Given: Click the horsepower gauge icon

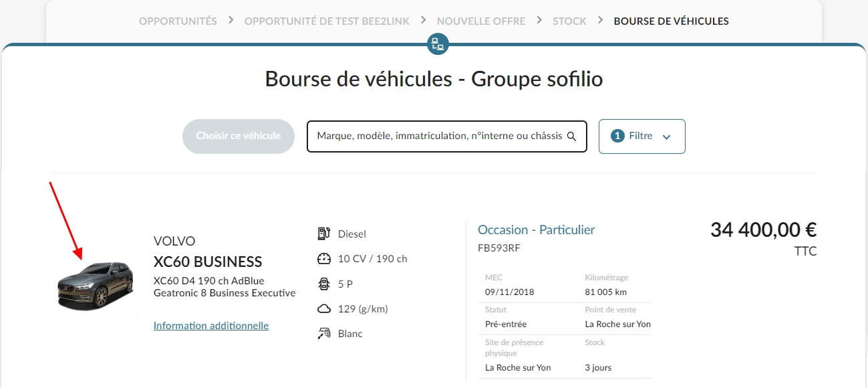Looking at the screenshot, I should pyautogui.click(x=324, y=259).
